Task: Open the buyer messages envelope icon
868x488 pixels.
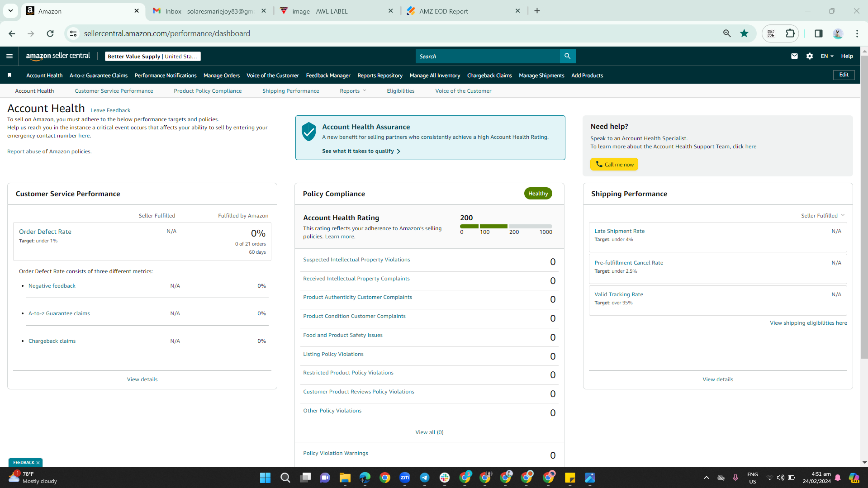Action: pyautogui.click(x=794, y=56)
